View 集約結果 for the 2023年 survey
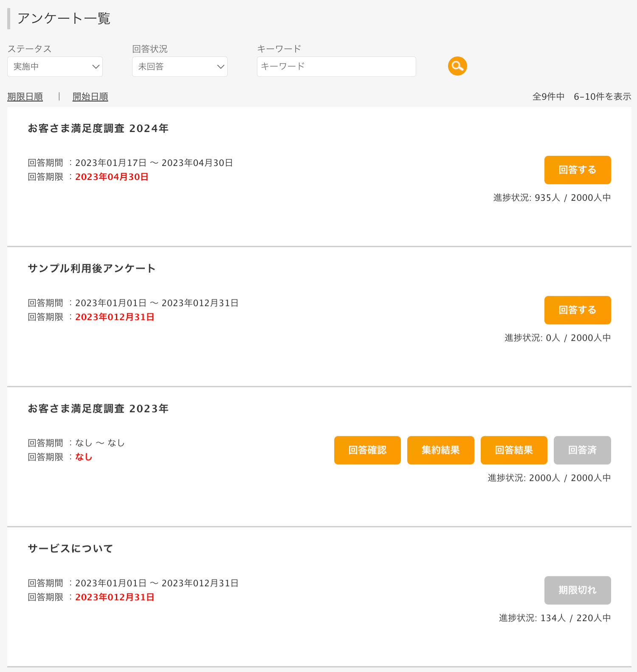This screenshot has width=637, height=672. click(440, 450)
